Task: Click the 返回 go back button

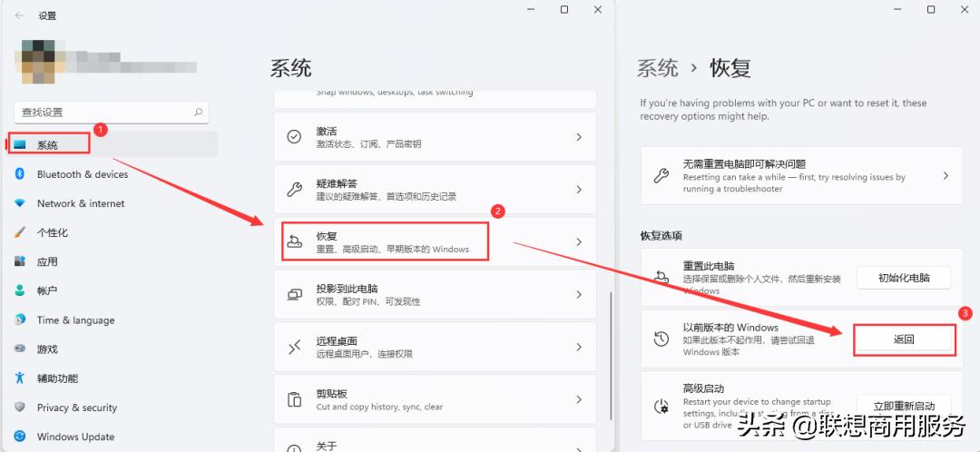Action: (x=904, y=340)
